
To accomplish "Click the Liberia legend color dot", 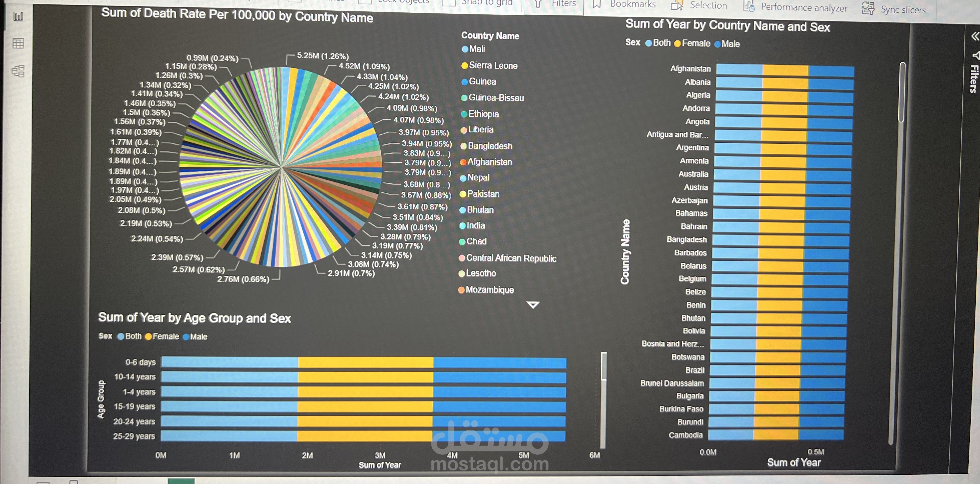I will [x=464, y=131].
